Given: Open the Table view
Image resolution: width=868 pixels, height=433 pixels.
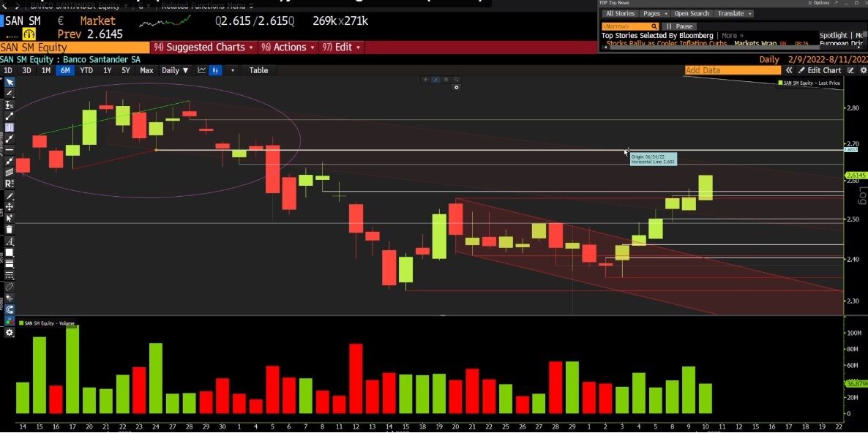Looking at the screenshot, I should point(258,70).
